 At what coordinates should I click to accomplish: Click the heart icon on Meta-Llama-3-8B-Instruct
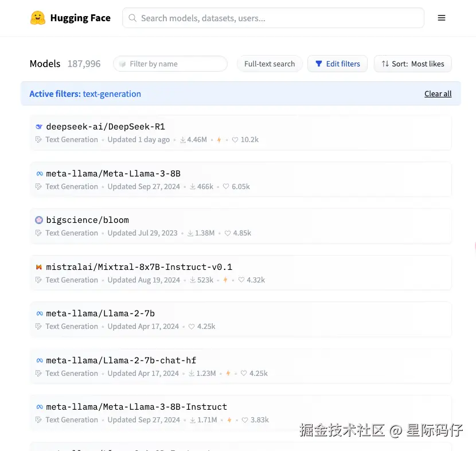coord(245,420)
